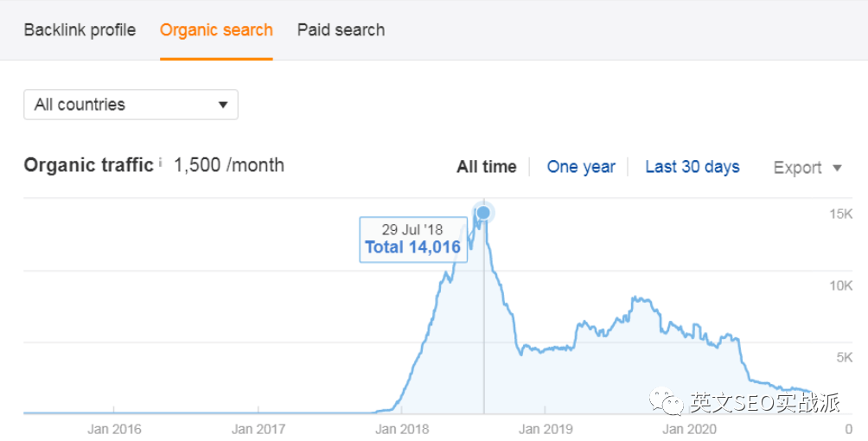This screenshot has height=441, width=868.
Task: Select the All time range
Action: (x=487, y=167)
